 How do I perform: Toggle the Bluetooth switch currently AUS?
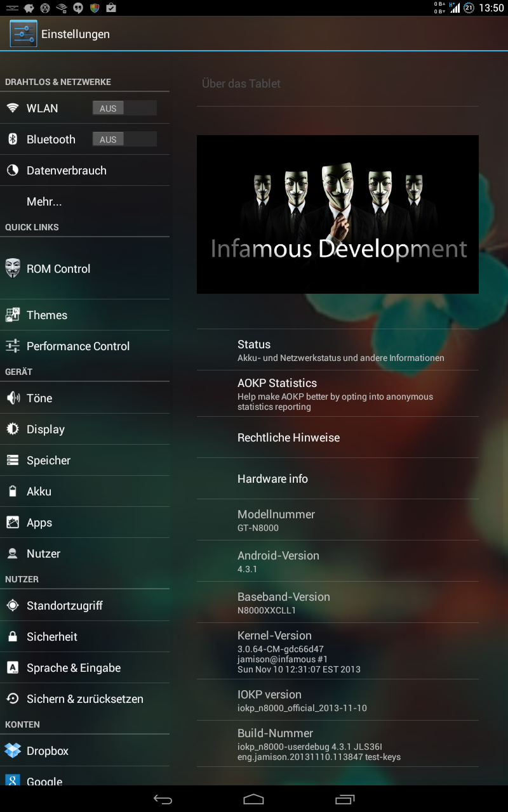pyautogui.click(x=124, y=140)
